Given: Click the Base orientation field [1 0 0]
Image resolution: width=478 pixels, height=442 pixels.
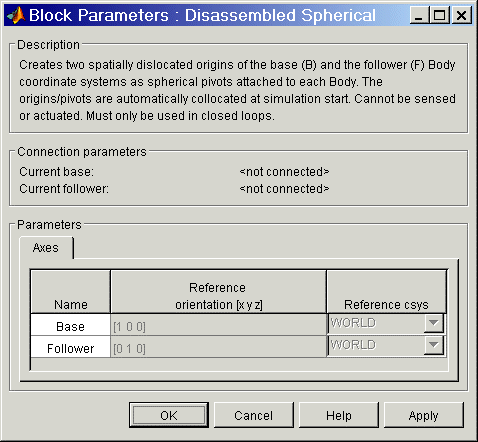Looking at the screenshot, I should point(218,325).
